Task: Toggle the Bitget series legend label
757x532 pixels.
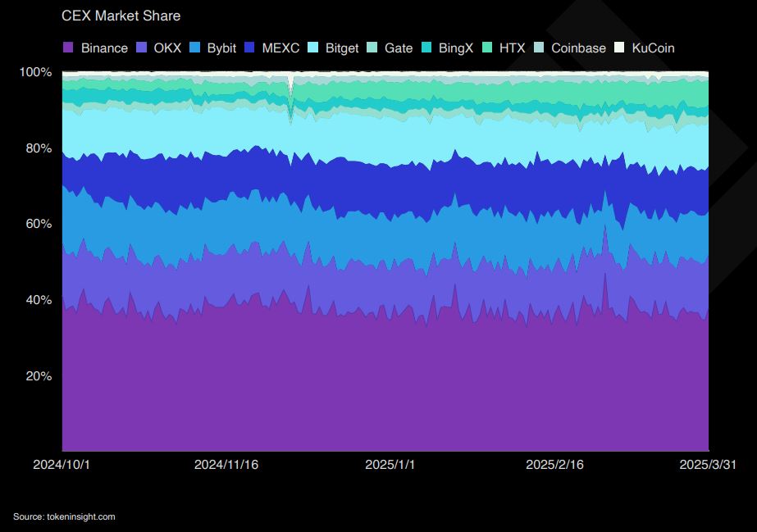Action: point(342,48)
